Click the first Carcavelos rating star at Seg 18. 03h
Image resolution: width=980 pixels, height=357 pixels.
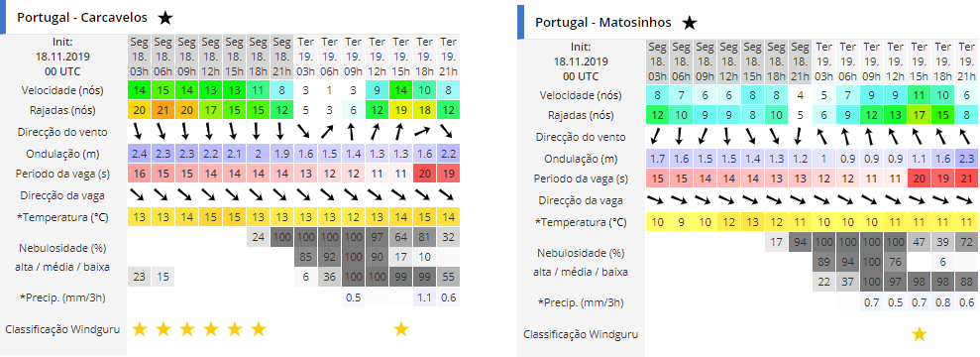(139, 329)
